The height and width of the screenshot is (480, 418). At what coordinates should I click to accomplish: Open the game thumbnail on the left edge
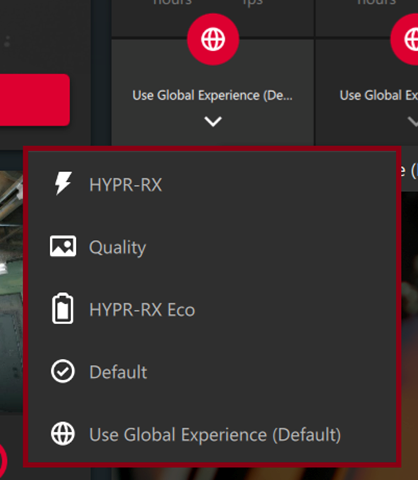point(11,293)
